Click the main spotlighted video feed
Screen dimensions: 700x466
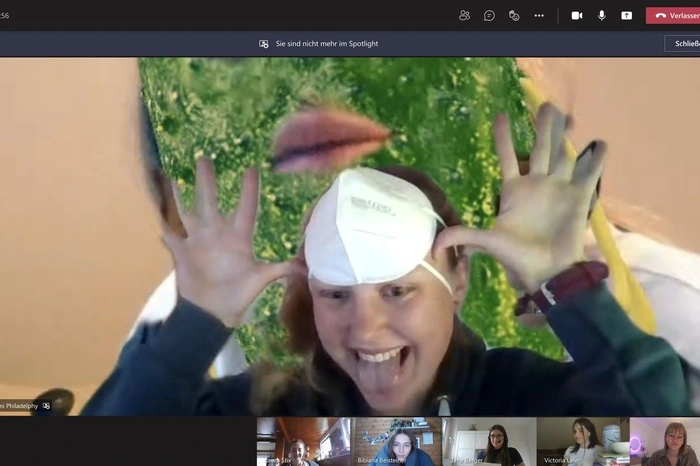click(x=350, y=237)
